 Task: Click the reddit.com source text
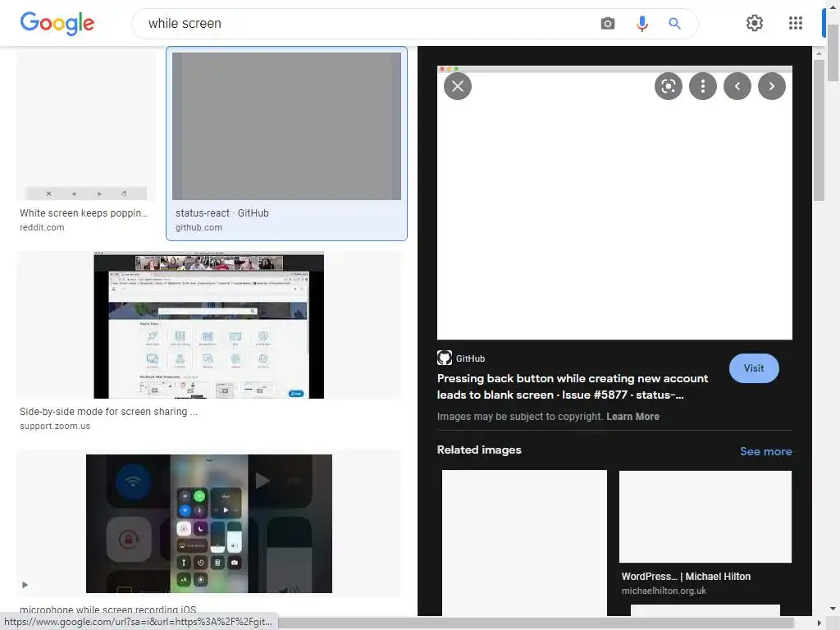point(42,227)
